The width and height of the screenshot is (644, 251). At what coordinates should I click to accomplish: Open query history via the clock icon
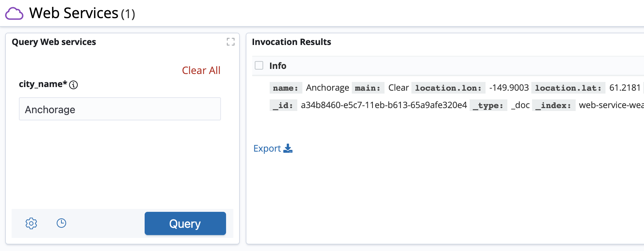pyautogui.click(x=61, y=223)
